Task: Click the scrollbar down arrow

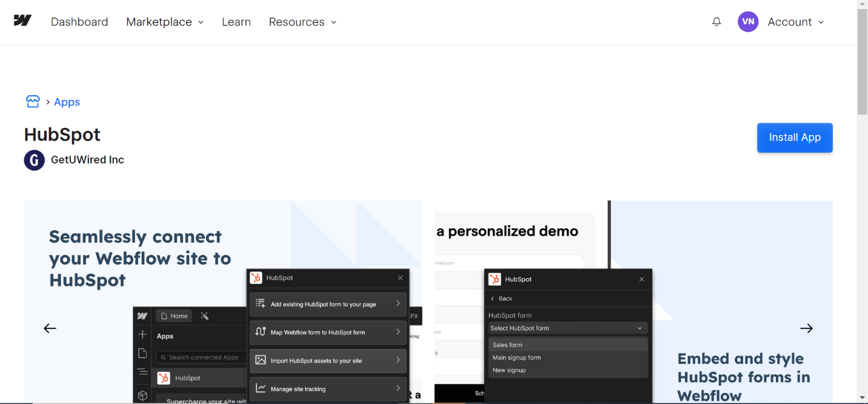Action: 862,399
